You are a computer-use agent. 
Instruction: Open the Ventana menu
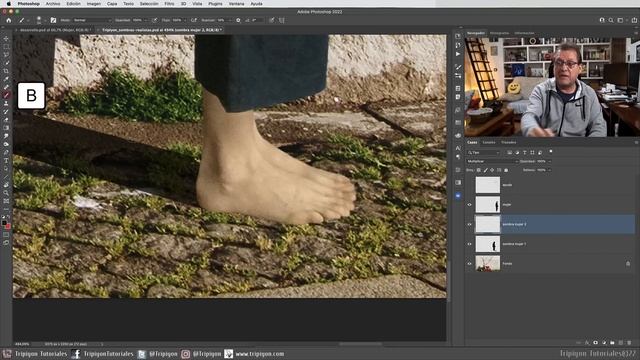pyautogui.click(x=236, y=4)
